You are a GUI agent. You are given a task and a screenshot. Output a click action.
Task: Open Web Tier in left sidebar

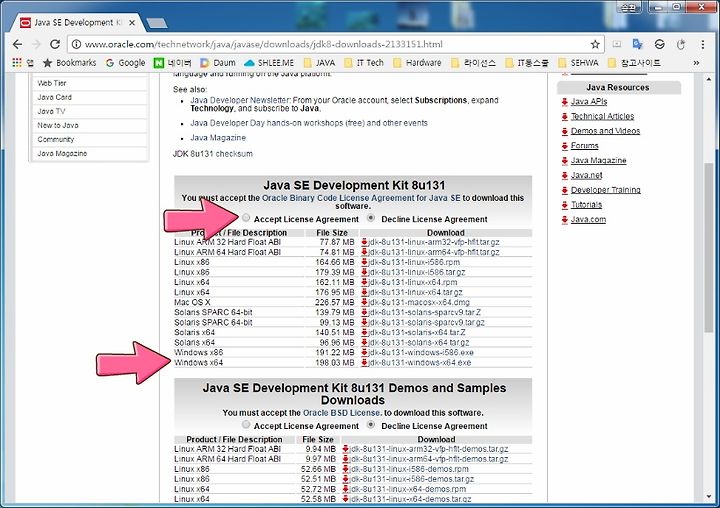coord(52,83)
